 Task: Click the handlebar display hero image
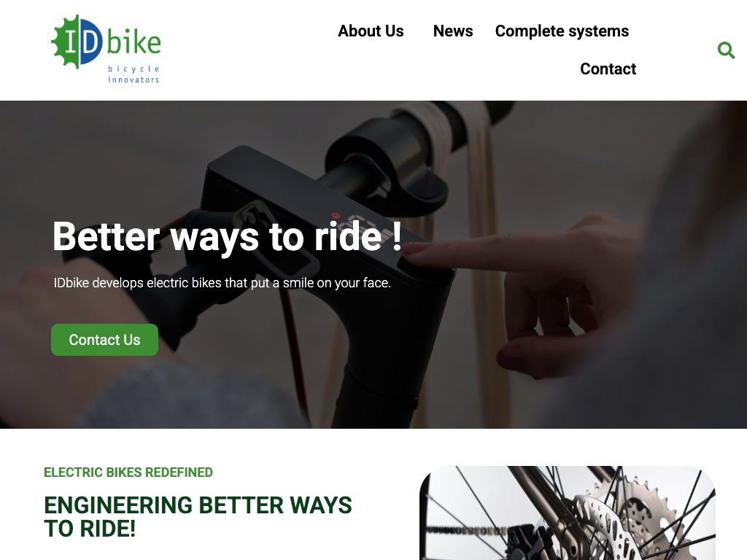373,264
